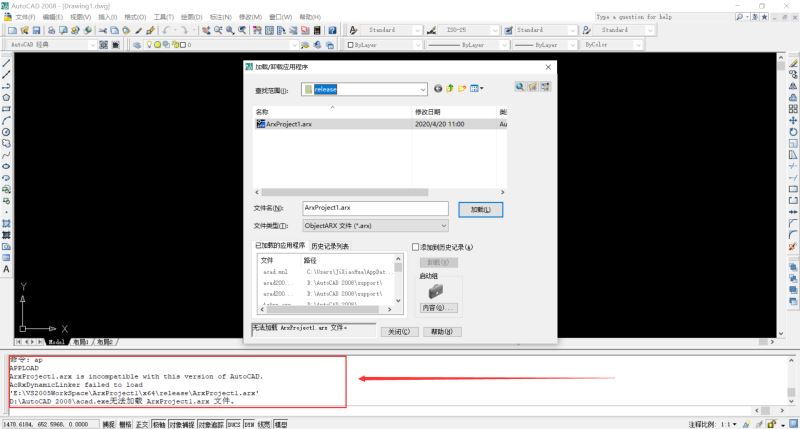The height and width of the screenshot is (429, 800).
Task: Select the Revision Cloud tool
Action: tap(6, 143)
